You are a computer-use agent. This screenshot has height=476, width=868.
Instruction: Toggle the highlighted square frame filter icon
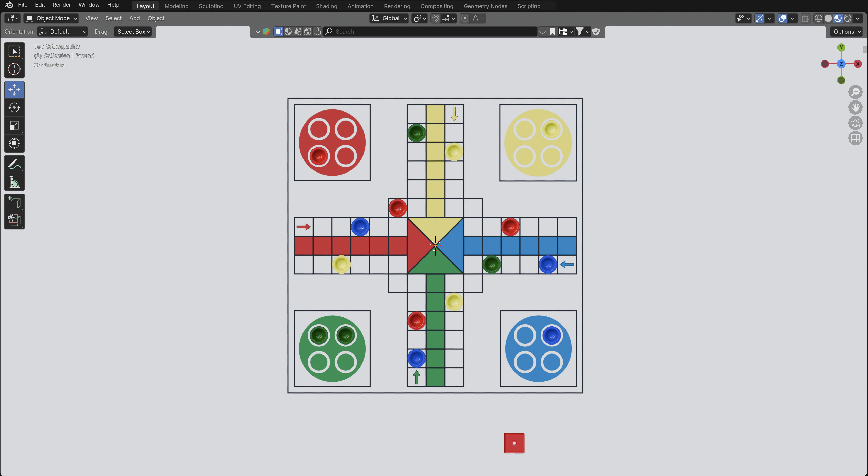[x=278, y=31]
